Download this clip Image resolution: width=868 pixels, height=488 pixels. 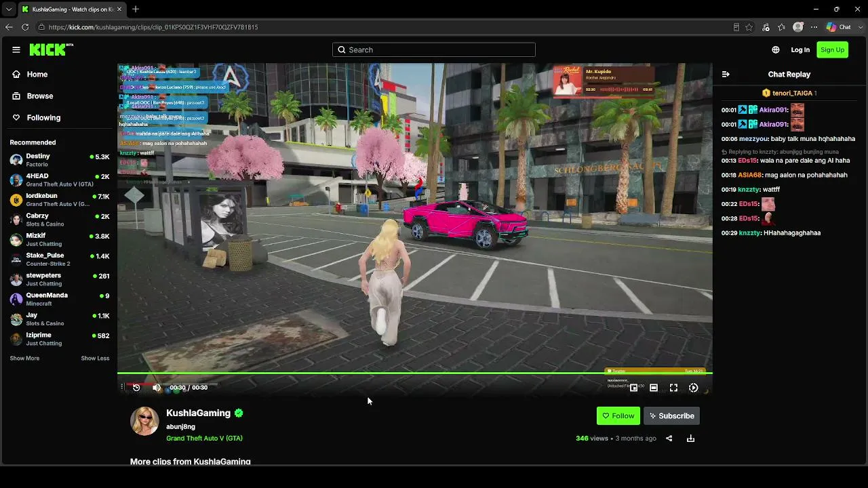690,439
